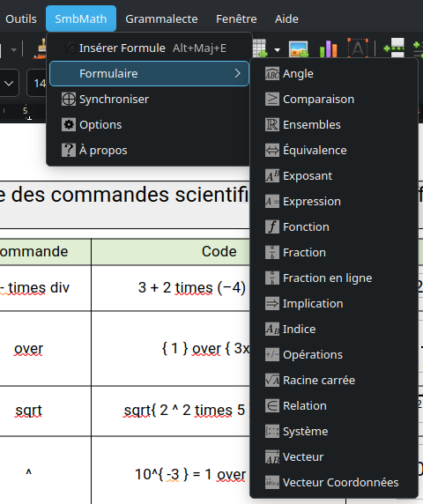Click the Options gear icon
Image resolution: width=423 pixels, height=504 pixels.
(x=69, y=125)
